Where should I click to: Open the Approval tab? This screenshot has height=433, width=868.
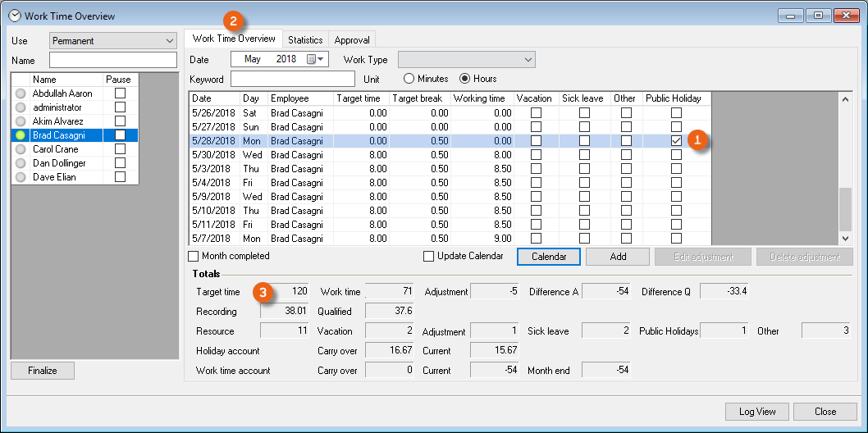352,39
